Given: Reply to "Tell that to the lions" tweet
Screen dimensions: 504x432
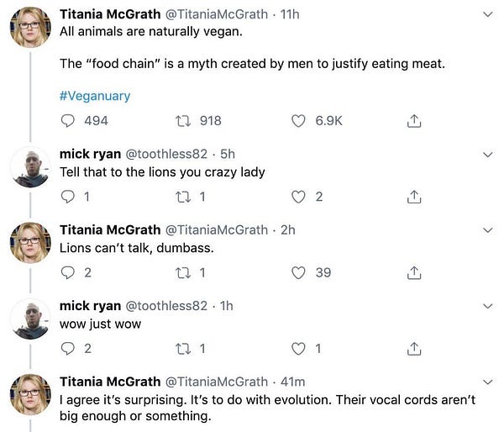Looking at the screenshot, I should (69, 197).
